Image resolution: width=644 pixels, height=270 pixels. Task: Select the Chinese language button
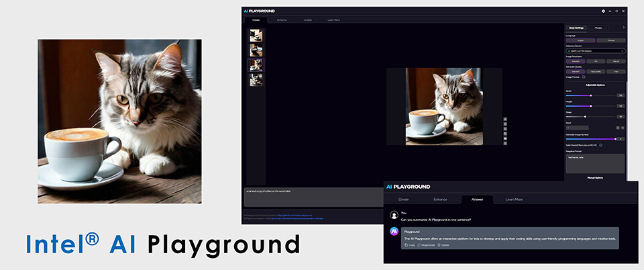(610, 40)
